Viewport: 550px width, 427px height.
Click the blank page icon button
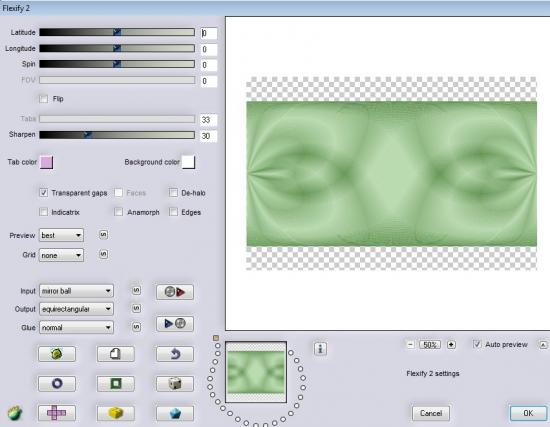click(115, 354)
